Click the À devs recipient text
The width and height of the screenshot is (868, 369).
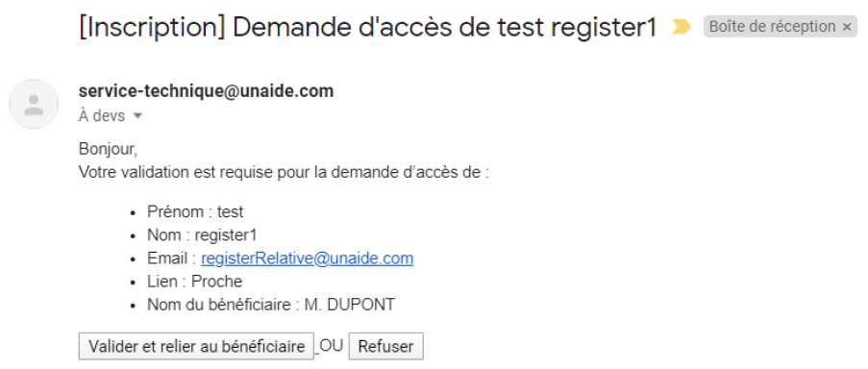tap(102, 116)
